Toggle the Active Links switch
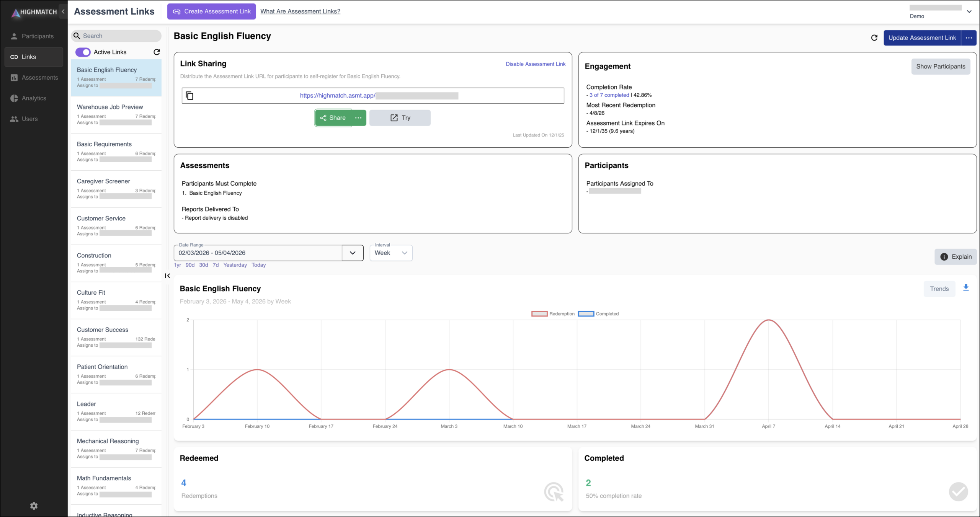Image resolution: width=980 pixels, height=517 pixels. tap(83, 52)
